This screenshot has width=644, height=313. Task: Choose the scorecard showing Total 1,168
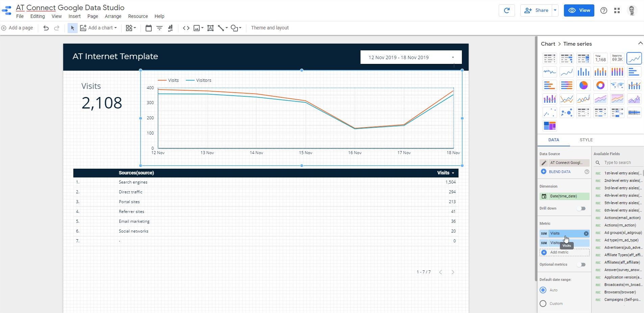coord(600,58)
